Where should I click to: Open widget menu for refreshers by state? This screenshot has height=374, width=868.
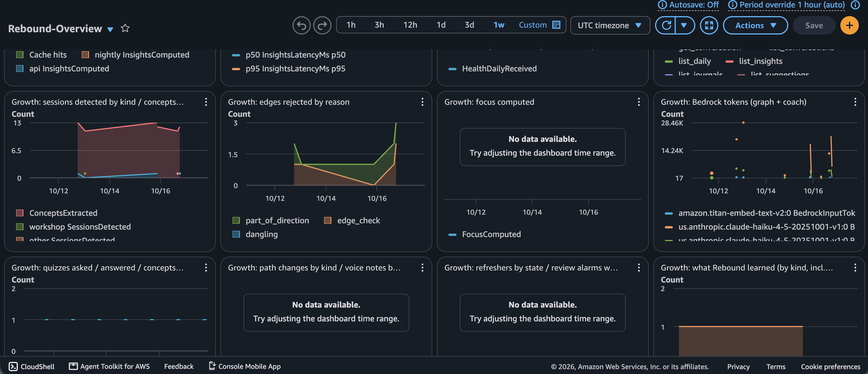click(638, 268)
